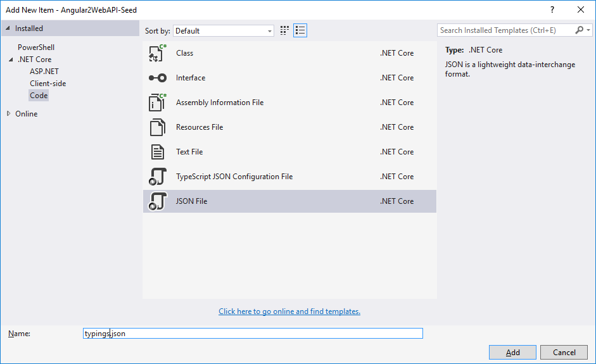This screenshot has width=596, height=364.
Task: Click the Add button
Action: pos(512,352)
